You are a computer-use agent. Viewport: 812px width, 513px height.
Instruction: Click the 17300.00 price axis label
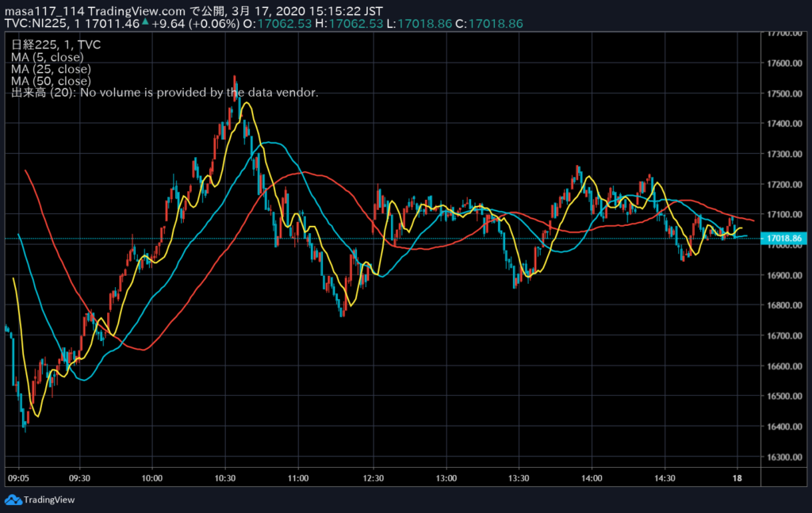pos(784,155)
